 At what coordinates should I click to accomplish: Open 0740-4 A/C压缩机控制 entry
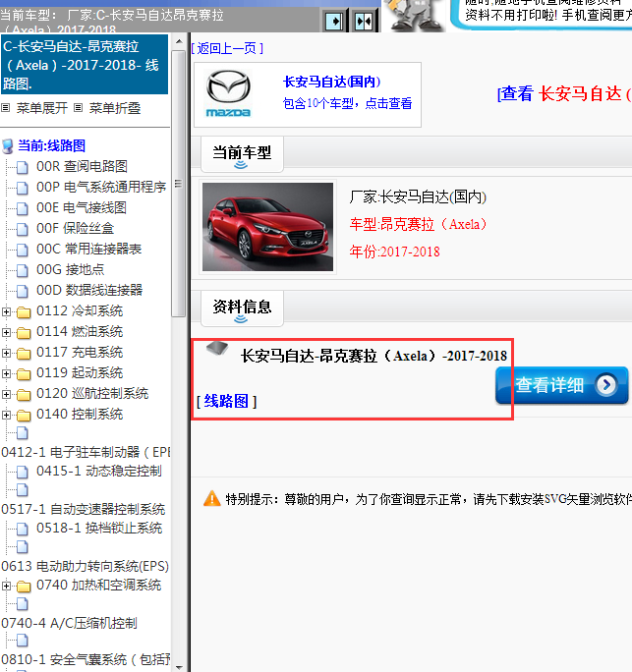(x=69, y=623)
